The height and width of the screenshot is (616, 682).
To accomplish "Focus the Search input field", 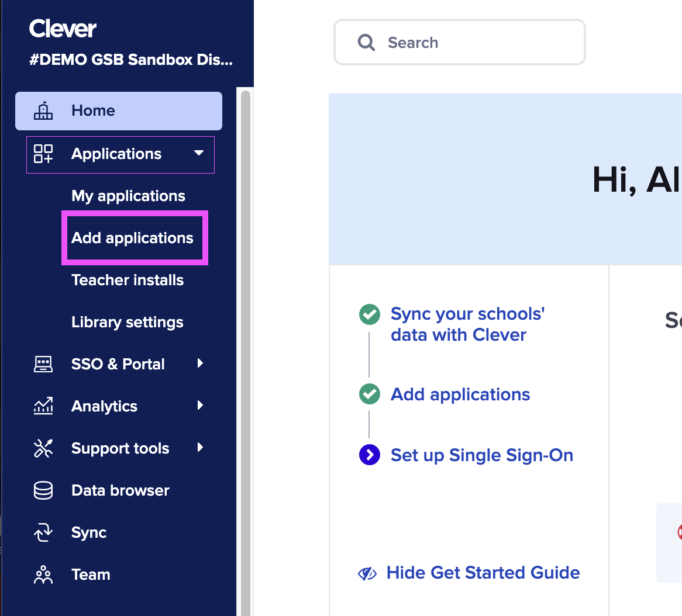I will tap(460, 42).
